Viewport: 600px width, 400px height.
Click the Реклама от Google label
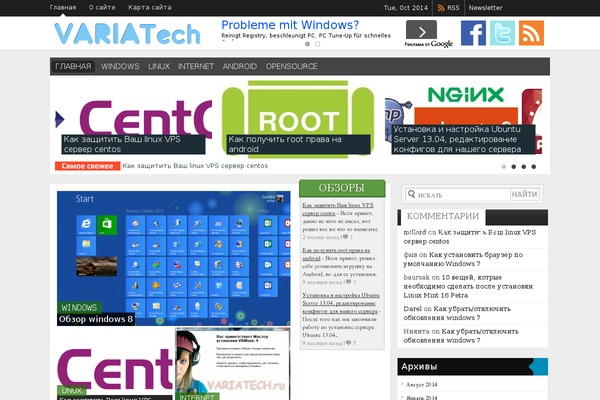429,44
